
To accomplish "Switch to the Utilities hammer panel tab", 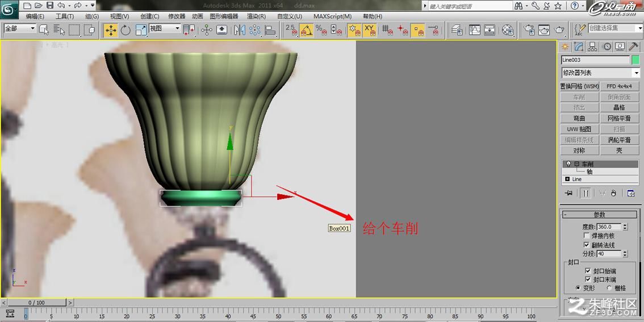I will (634, 47).
